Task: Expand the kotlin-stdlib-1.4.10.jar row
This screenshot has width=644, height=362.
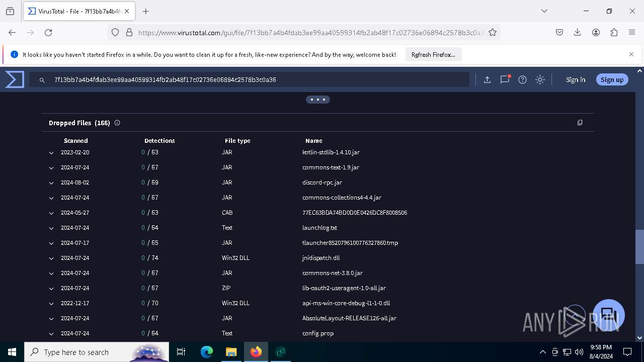Action: click(51, 152)
